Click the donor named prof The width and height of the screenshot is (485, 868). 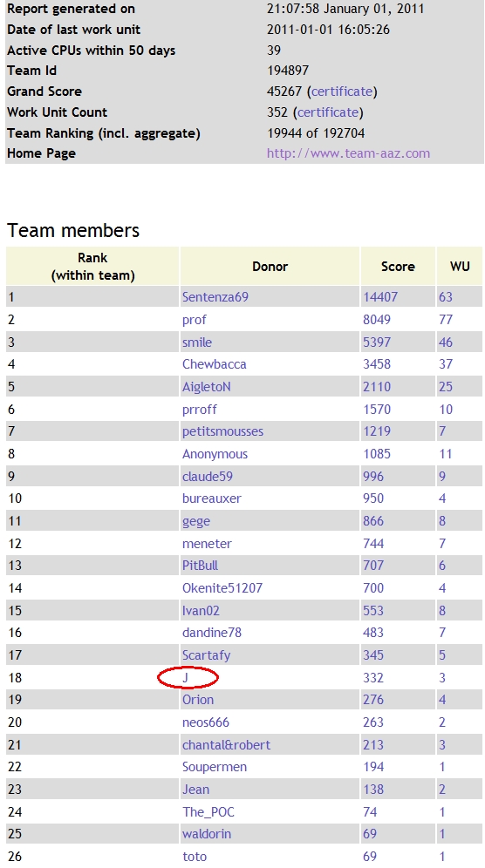tap(194, 320)
